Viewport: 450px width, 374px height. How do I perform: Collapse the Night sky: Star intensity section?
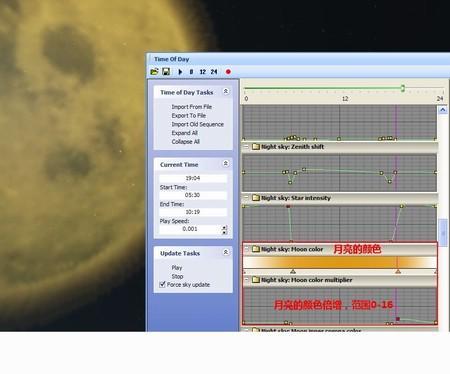coord(246,198)
